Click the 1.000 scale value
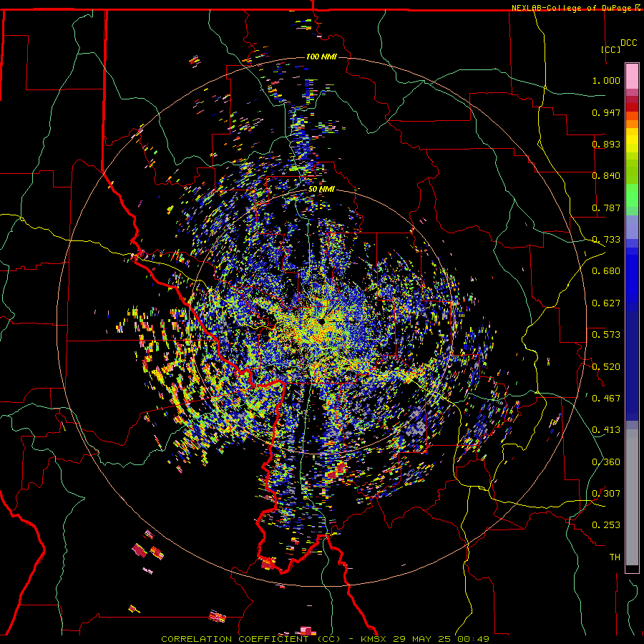Image resolution: width=644 pixels, height=644 pixels. 606,80
